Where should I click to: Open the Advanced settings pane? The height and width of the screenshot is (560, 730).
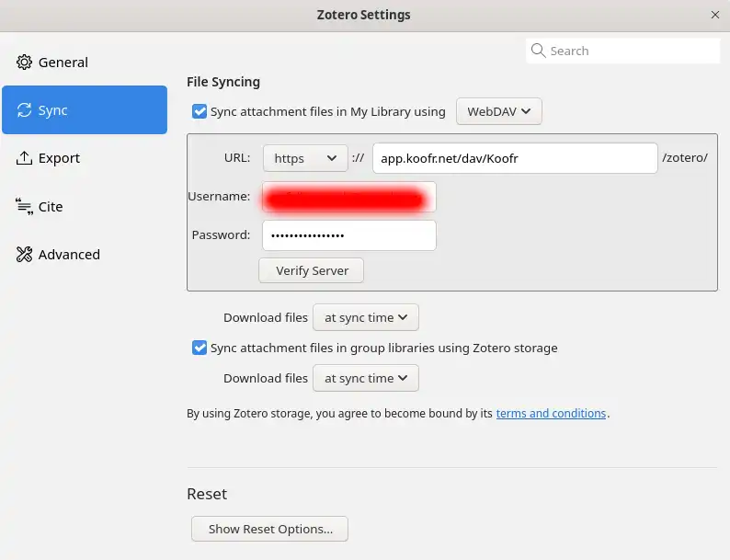69,255
